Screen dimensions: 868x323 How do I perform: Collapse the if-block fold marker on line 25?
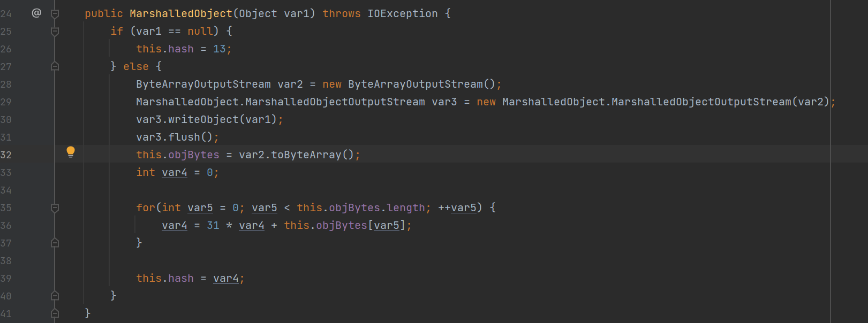tap(55, 32)
